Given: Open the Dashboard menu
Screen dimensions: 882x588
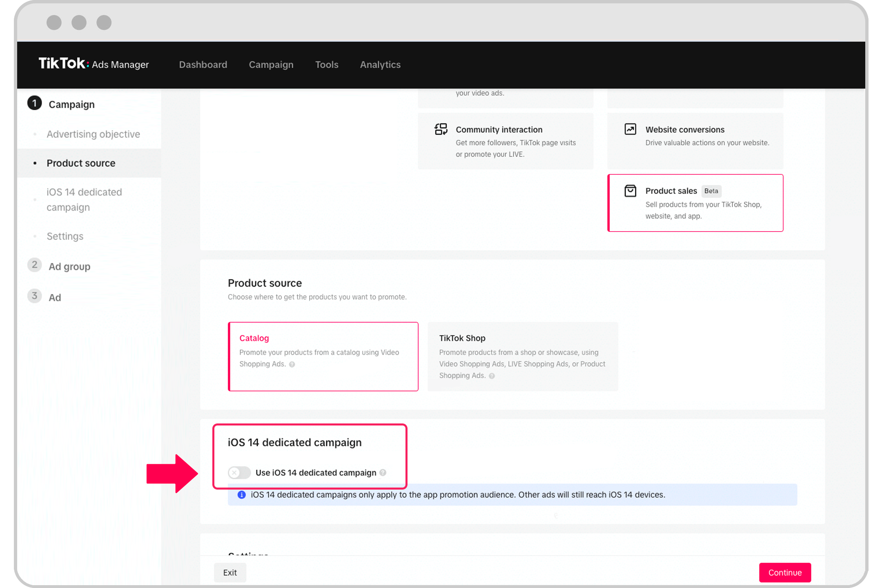Looking at the screenshot, I should 203,65.
